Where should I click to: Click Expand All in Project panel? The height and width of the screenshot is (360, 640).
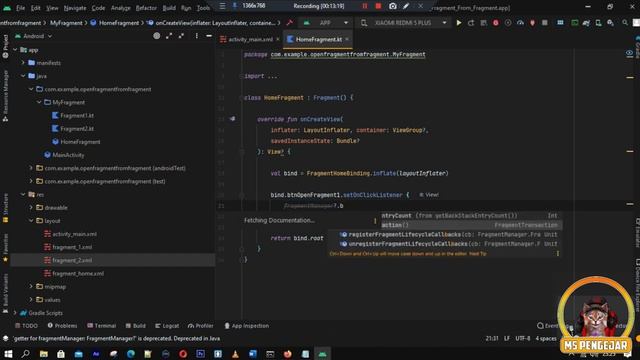tap(169, 36)
